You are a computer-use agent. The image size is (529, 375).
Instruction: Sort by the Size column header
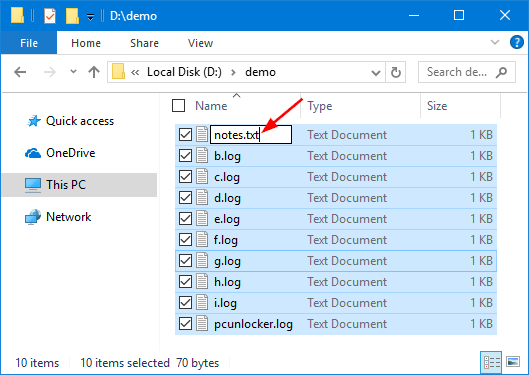[437, 106]
